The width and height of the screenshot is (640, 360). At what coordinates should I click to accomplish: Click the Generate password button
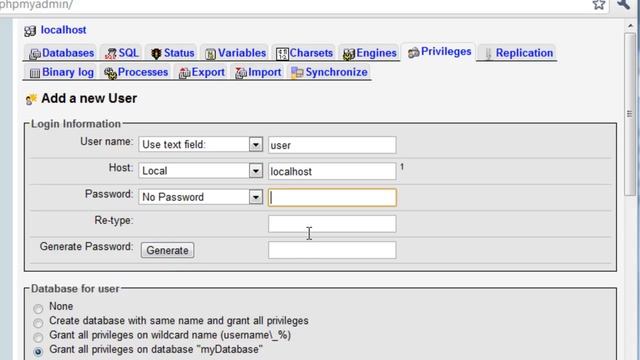[x=167, y=250]
